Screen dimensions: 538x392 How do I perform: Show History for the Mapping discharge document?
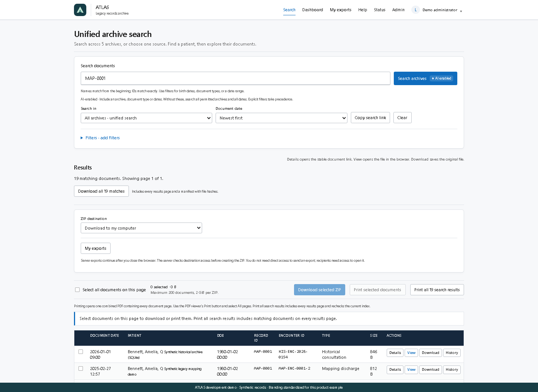pyautogui.click(x=452, y=370)
